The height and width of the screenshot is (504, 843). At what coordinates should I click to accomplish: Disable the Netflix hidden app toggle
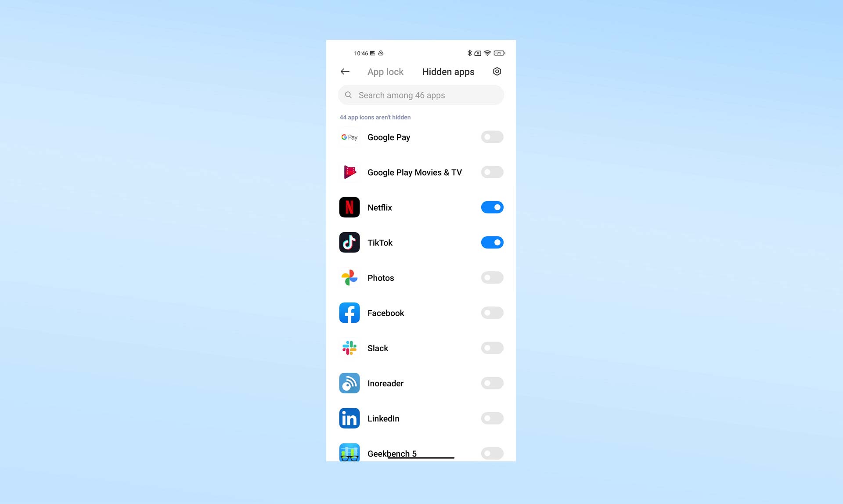coord(492,207)
